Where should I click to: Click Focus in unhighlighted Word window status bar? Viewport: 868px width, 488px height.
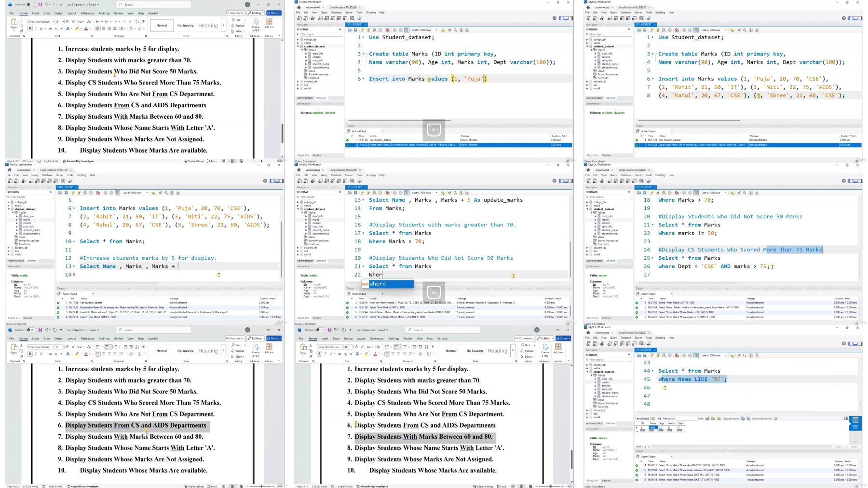(x=212, y=161)
